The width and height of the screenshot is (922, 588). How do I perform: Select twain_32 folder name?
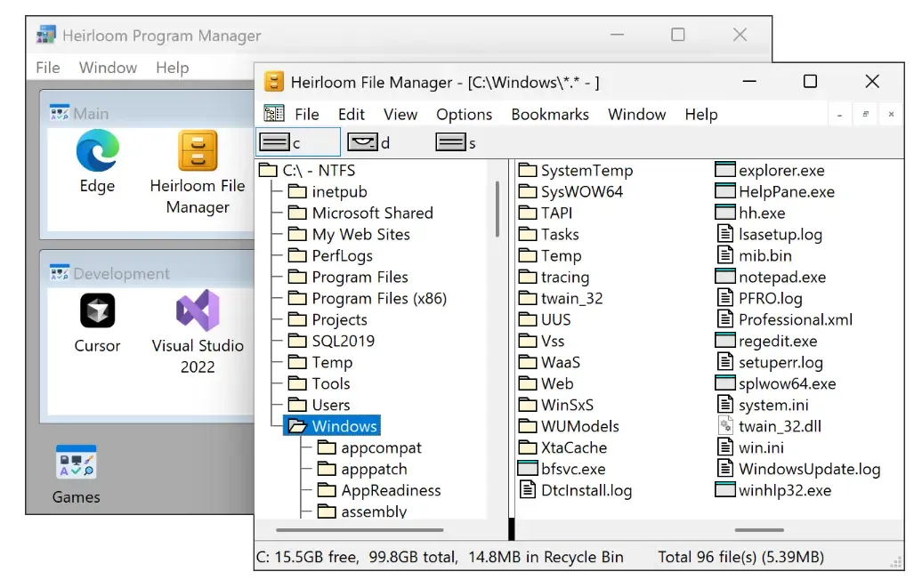click(x=571, y=298)
